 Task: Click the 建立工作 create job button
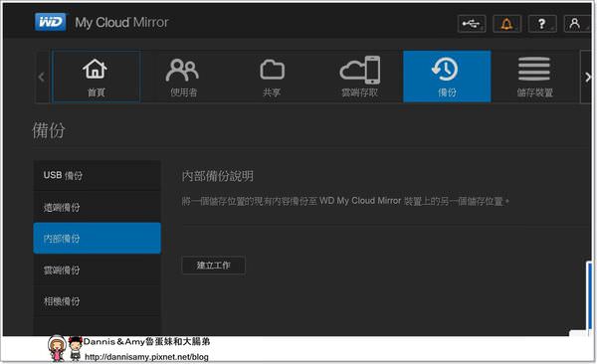tap(214, 265)
